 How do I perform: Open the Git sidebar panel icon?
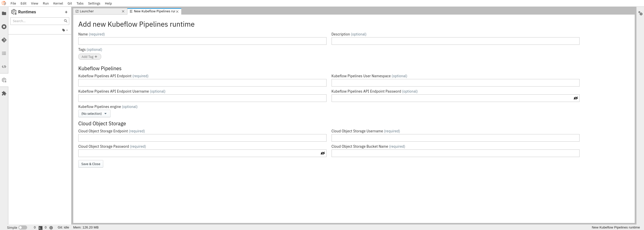(x=4, y=40)
